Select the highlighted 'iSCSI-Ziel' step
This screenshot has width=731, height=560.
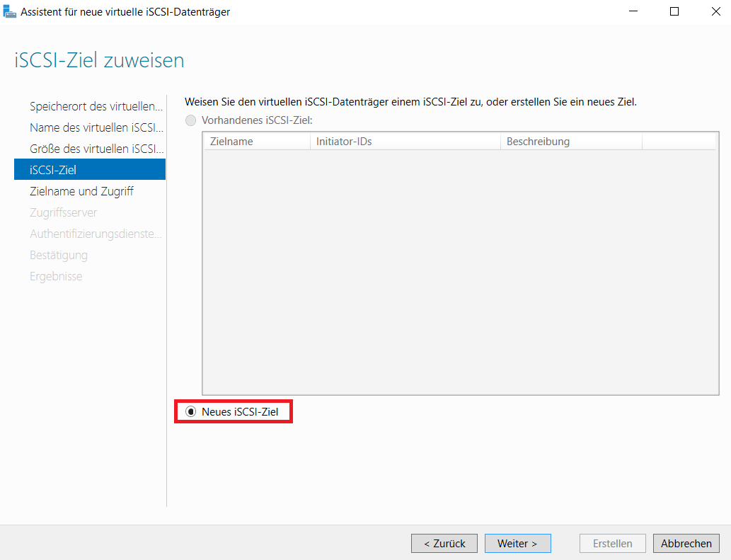[89, 170]
